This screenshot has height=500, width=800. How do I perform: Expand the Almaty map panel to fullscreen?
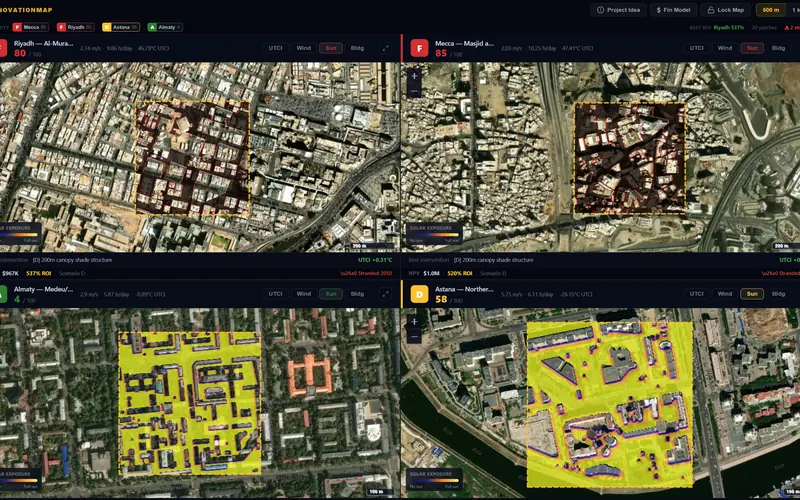pyautogui.click(x=385, y=294)
